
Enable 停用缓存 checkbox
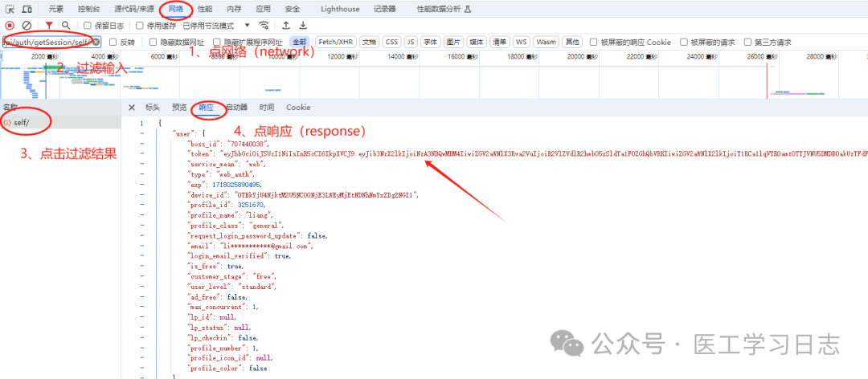pyautogui.click(x=140, y=26)
